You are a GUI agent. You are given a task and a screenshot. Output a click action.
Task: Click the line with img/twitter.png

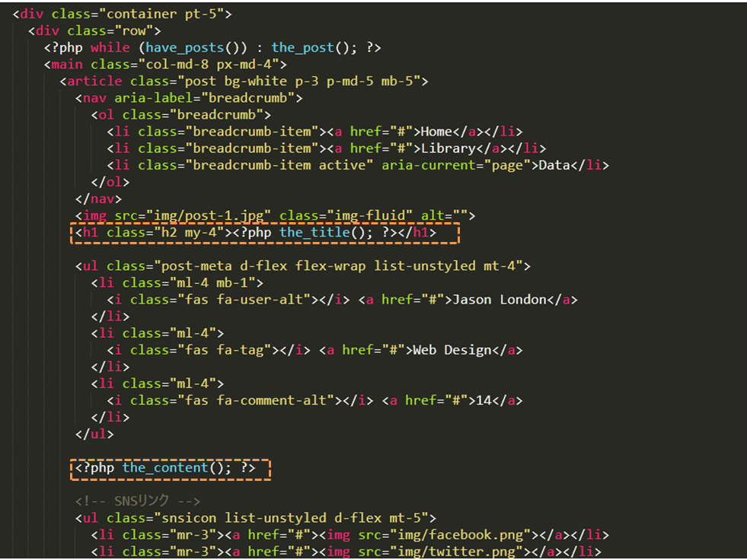pos(346,552)
